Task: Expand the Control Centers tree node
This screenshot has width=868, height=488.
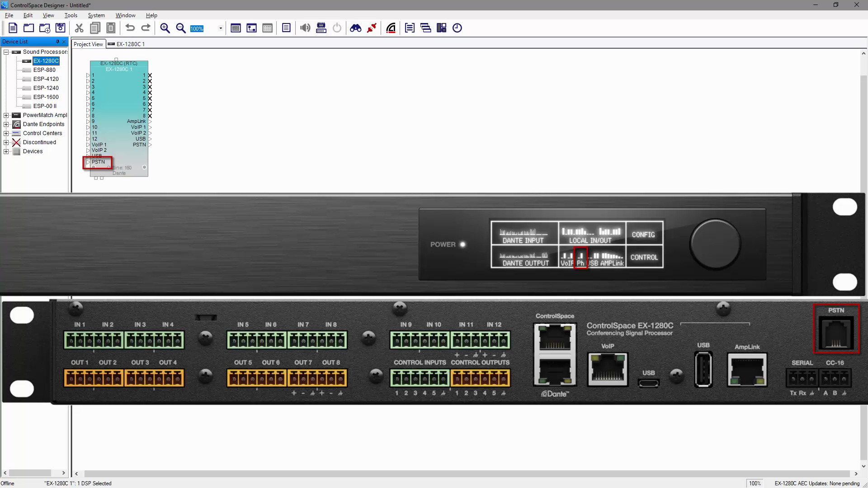Action: pos(6,133)
